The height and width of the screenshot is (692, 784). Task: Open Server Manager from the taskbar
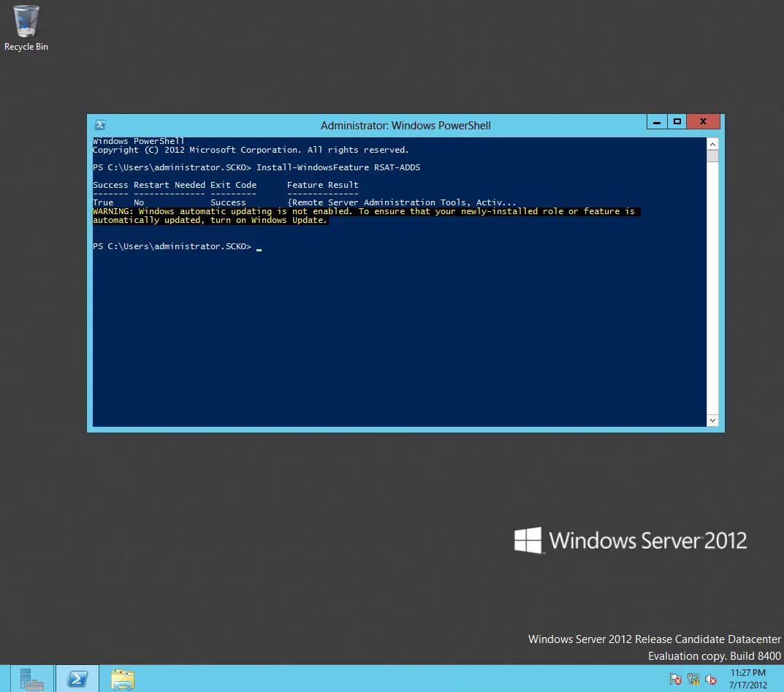tap(31, 679)
